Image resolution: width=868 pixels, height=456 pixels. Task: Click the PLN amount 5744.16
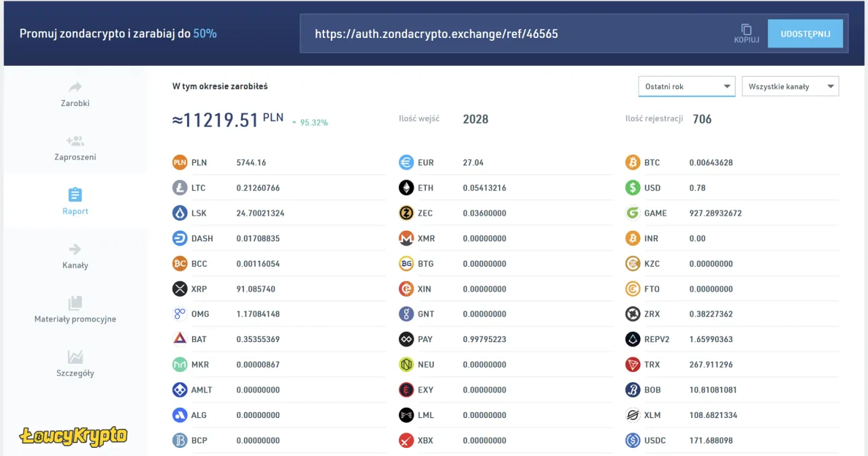pyautogui.click(x=251, y=163)
